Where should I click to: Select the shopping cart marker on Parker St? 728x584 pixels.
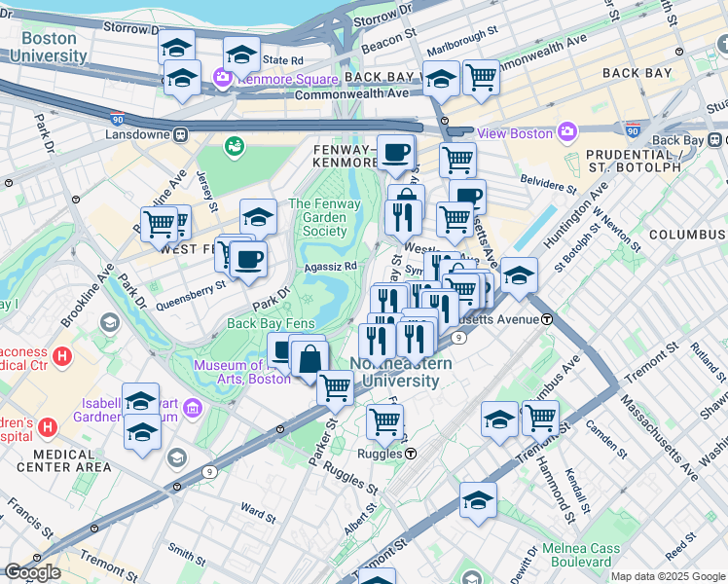[x=335, y=392]
